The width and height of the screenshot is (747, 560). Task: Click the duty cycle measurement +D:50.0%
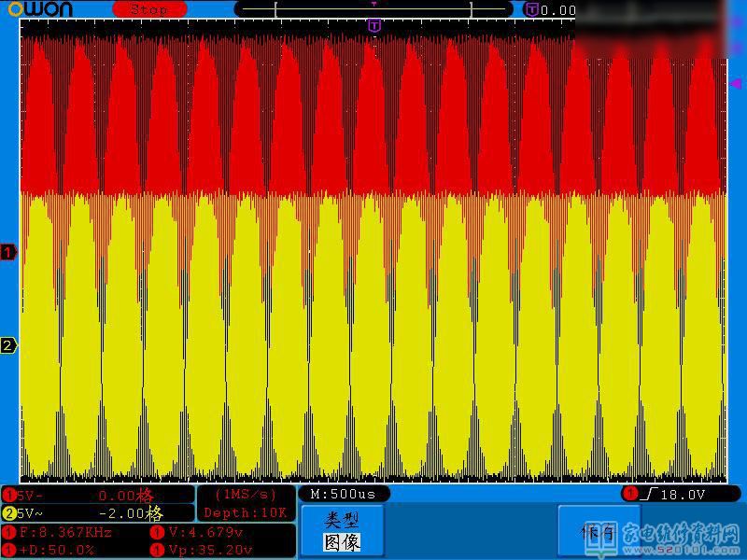[x=57, y=550]
